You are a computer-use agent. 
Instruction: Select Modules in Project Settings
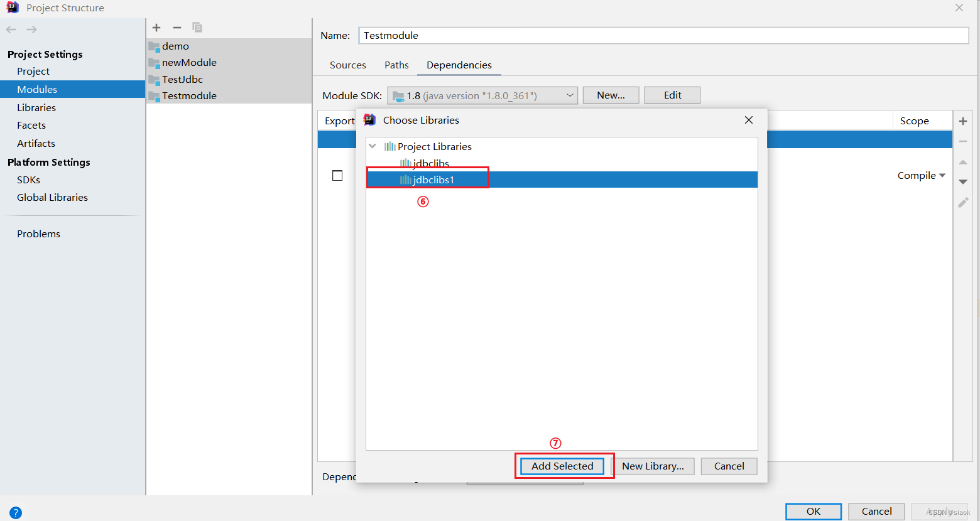(73, 89)
